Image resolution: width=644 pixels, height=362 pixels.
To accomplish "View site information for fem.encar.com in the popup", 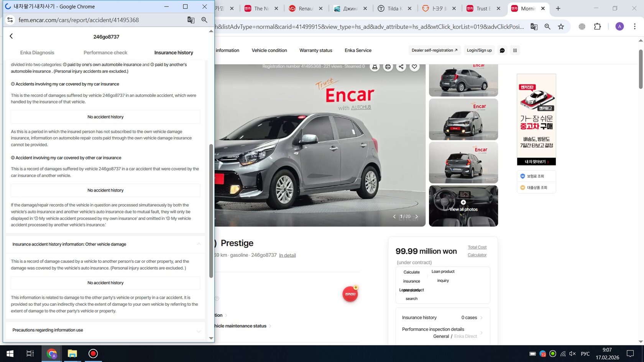I will click(10, 20).
